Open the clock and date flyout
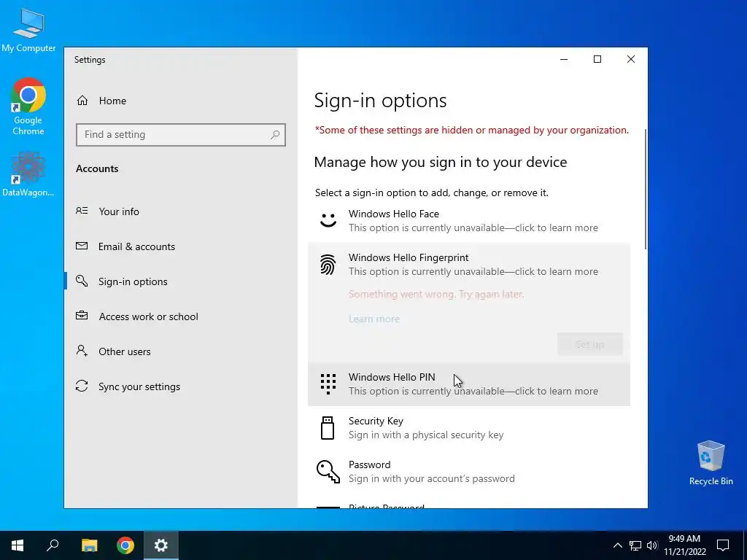 click(684, 545)
